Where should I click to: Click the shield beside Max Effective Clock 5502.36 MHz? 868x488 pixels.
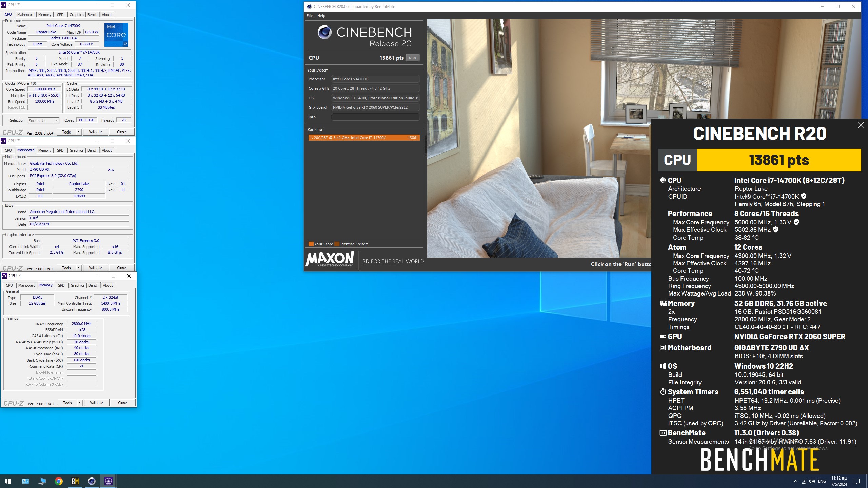[776, 230]
